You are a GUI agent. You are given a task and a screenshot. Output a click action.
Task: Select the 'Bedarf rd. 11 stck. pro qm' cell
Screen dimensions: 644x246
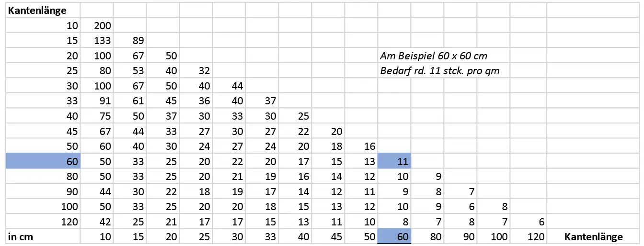[439, 71]
